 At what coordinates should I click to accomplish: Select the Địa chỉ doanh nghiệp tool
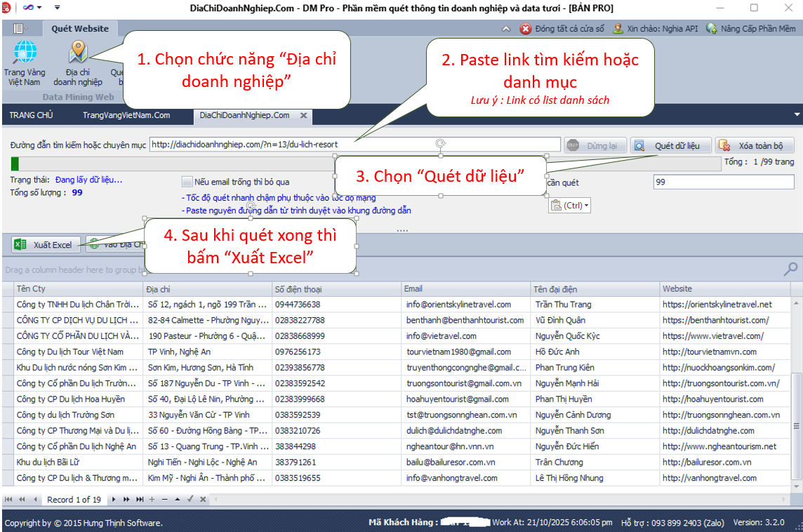pos(78,62)
